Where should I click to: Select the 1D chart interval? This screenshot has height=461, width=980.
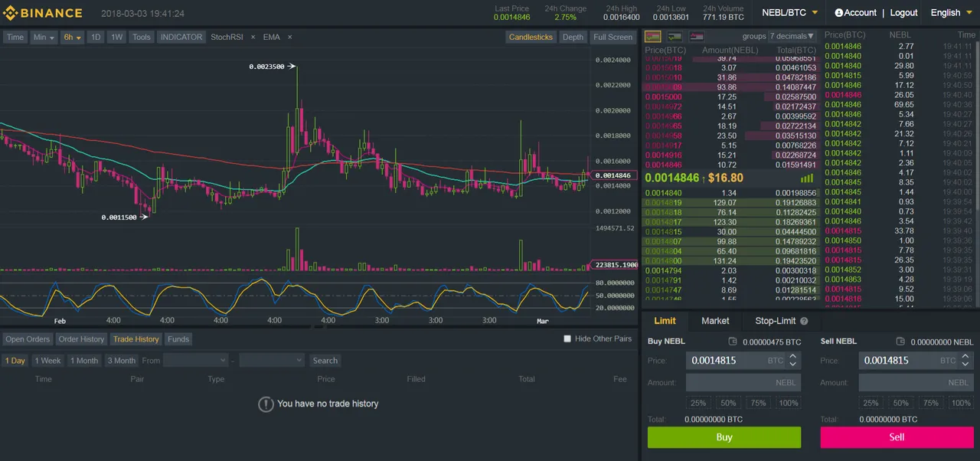click(x=95, y=37)
